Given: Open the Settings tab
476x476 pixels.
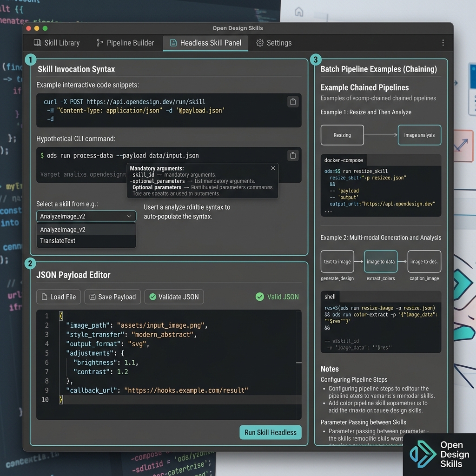Looking at the screenshot, I should pyautogui.click(x=273, y=43).
